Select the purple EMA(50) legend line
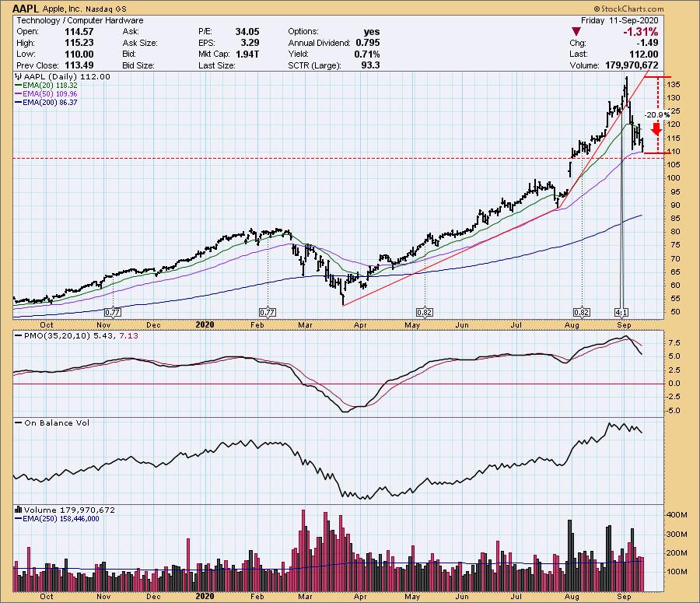 pyautogui.click(x=19, y=94)
